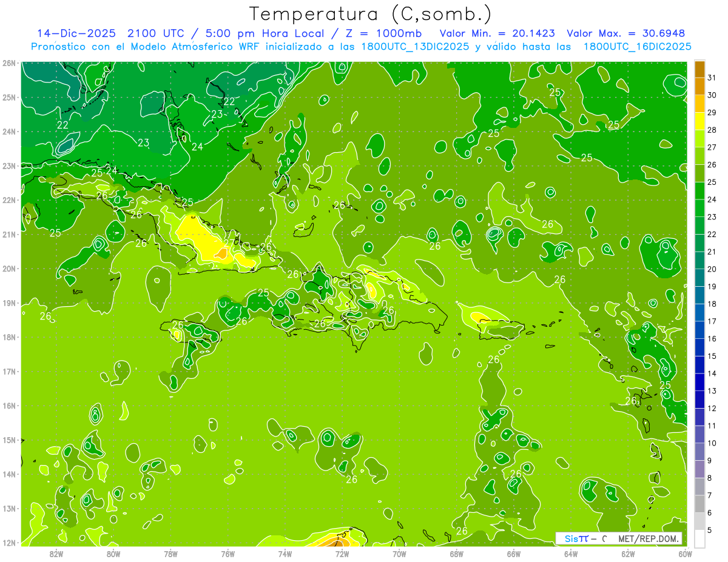The height and width of the screenshot is (562, 728).
Task: Select the 68W longitude axis label
Action: point(456,554)
